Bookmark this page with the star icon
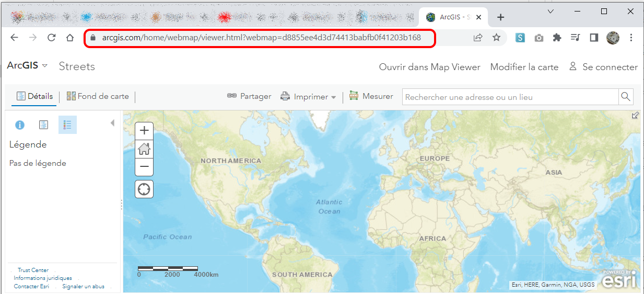Viewport: 644px width, 294px height. tap(496, 38)
